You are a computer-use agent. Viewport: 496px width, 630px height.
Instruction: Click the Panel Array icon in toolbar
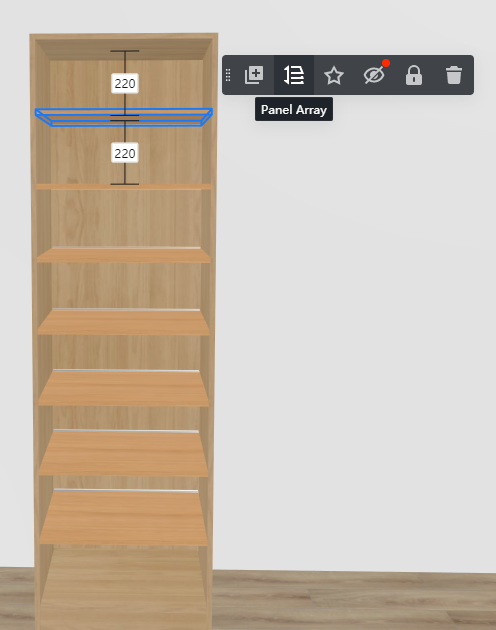[294, 75]
